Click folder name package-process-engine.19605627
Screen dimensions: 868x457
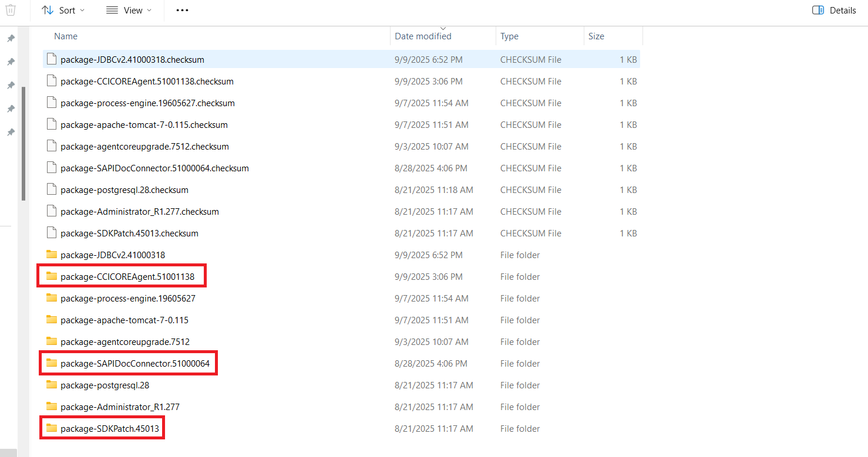pos(128,299)
